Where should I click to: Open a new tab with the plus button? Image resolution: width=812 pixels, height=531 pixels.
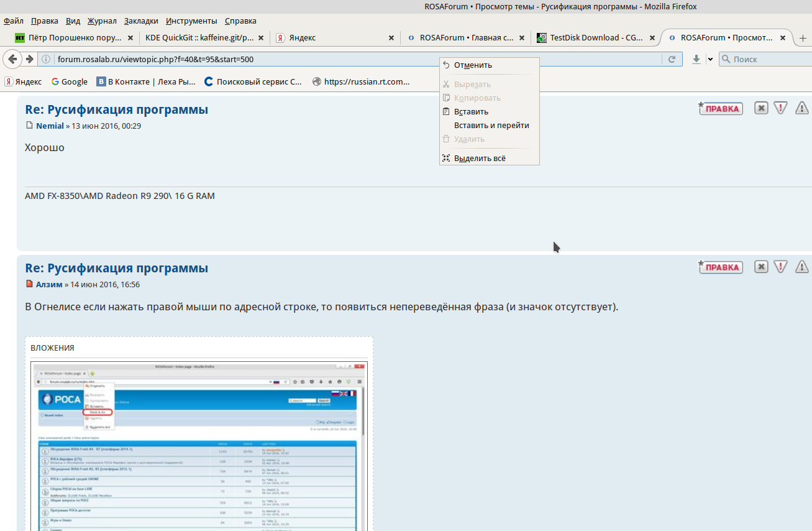tap(803, 38)
